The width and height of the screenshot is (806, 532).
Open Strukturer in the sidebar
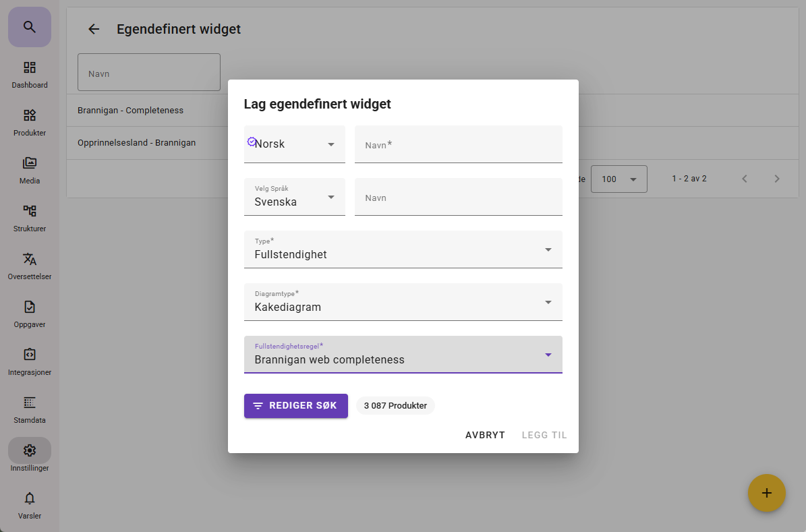(30, 212)
